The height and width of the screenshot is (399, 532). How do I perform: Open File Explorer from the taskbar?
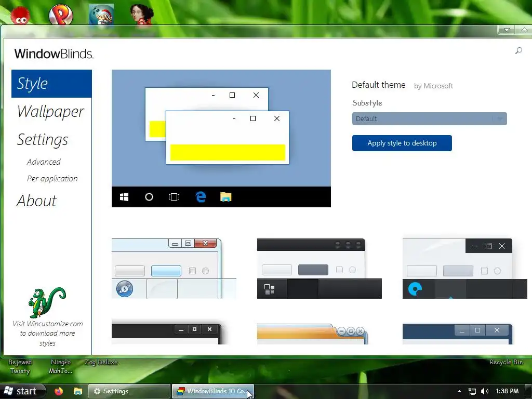click(x=78, y=391)
